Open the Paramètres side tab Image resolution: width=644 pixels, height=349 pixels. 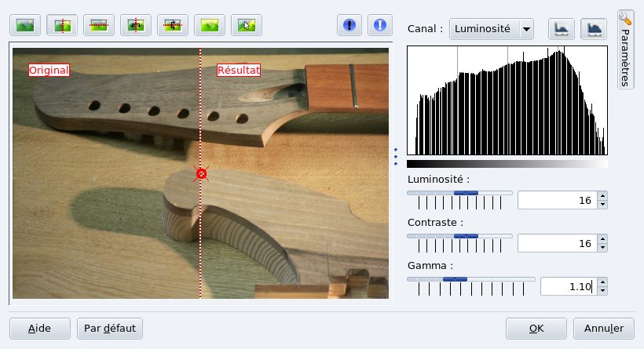pyautogui.click(x=626, y=49)
